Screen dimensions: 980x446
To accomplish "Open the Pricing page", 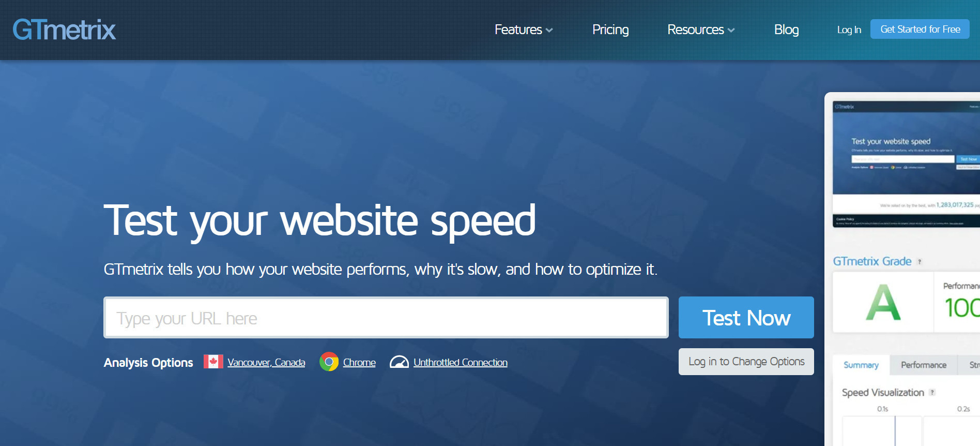I will [610, 30].
